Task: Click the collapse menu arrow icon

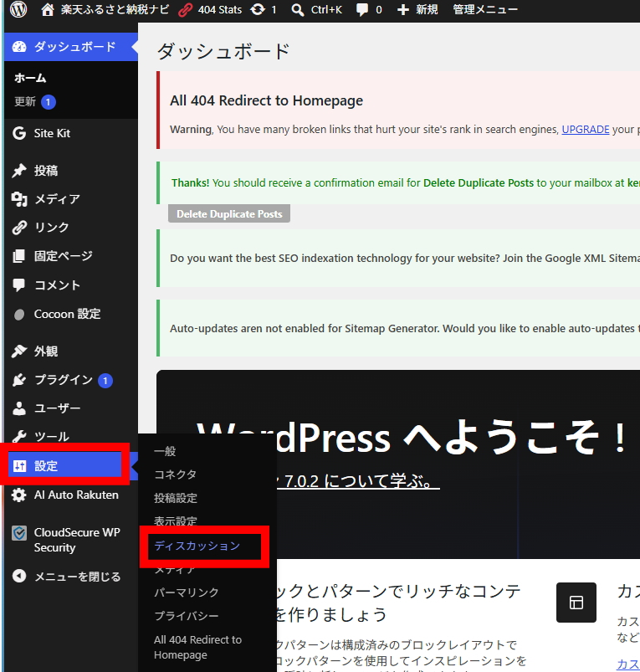Action: (x=19, y=576)
